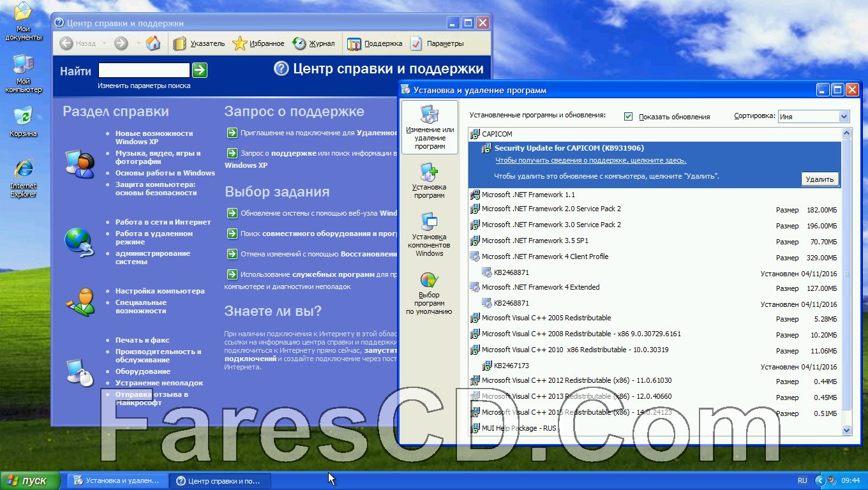Screen dimensions: 868x490
Task: Open Избранное favorites in Help Center
Action: click(x=258, y=43)
